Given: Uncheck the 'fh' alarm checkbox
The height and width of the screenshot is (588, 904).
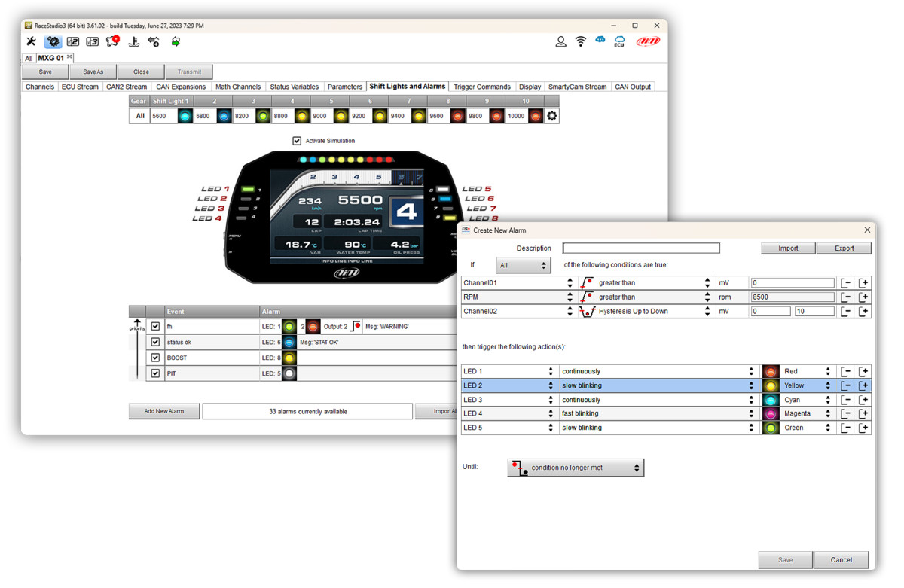Looking at the screenshot, I should point(155,327).
